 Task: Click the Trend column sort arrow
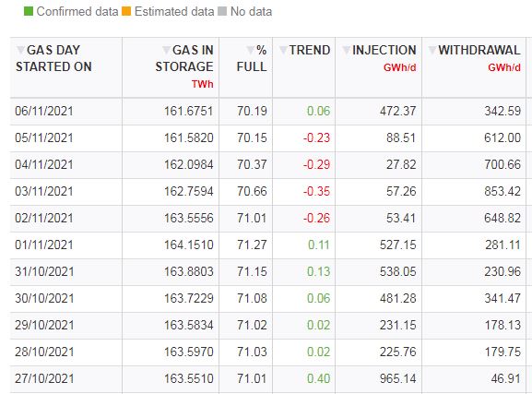tap(283, 50)
